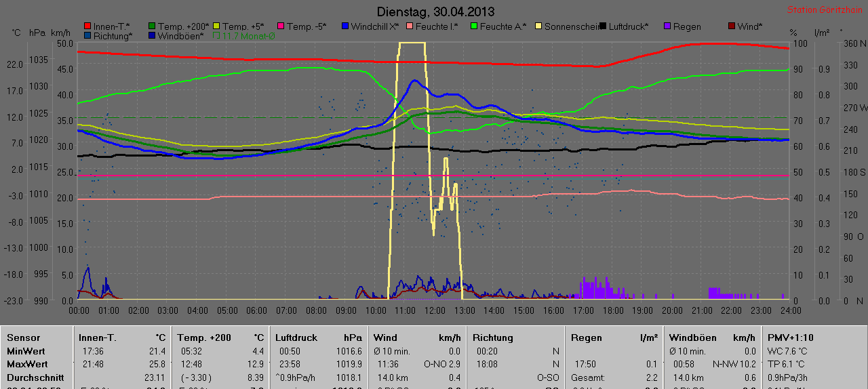Click the yellow-green Temp. +5 legend square
The width and height of the screenshot is (868, 389).
tap(216, 26)
